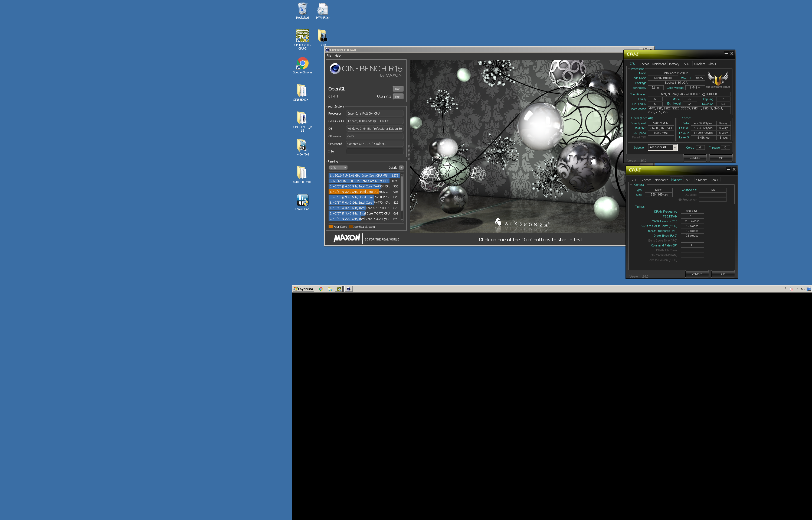
Task: Click the ASUS TUF logo in CPU-Z
Action: (x=718, y=79)
